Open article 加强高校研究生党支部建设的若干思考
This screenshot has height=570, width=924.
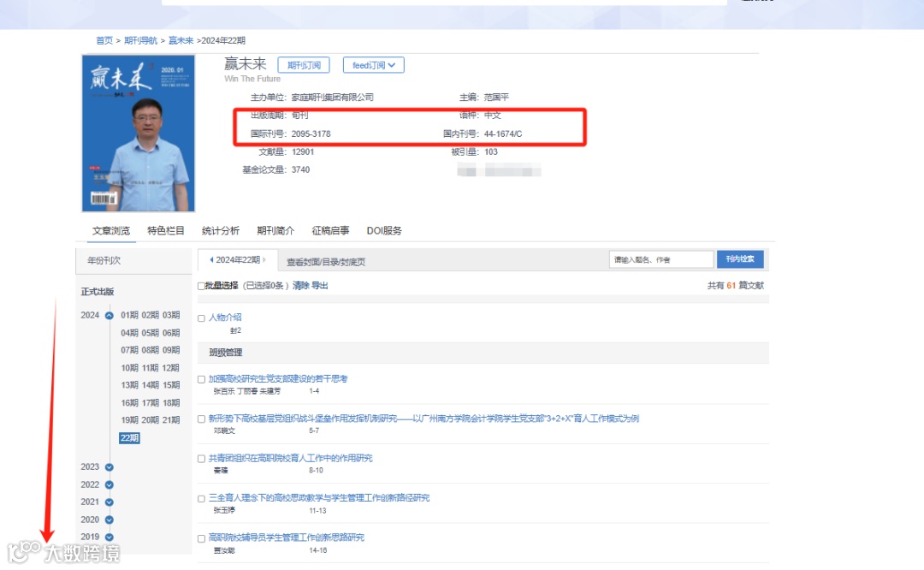point(278,378)
